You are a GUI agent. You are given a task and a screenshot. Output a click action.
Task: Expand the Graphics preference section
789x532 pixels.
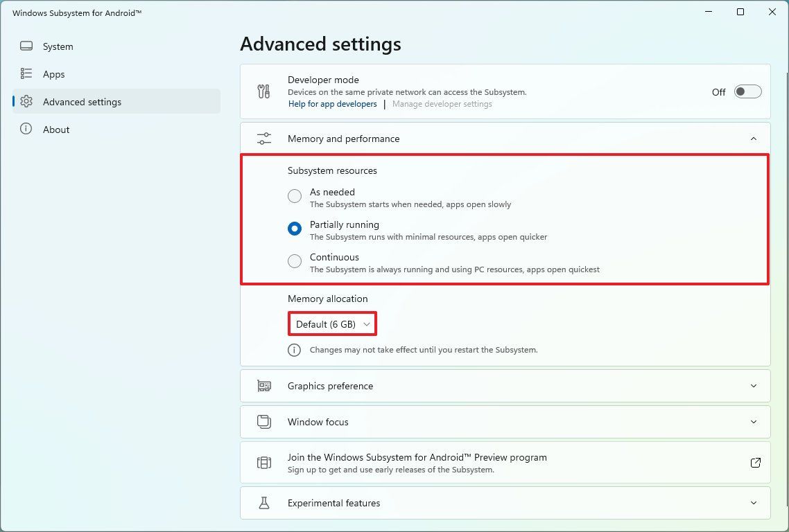click(x=754, y=386)
